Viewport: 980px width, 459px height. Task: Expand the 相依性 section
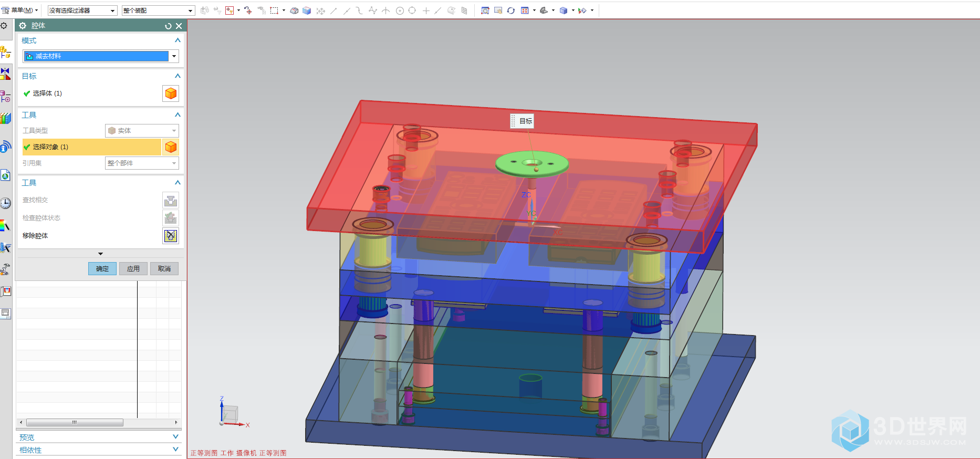176,450
